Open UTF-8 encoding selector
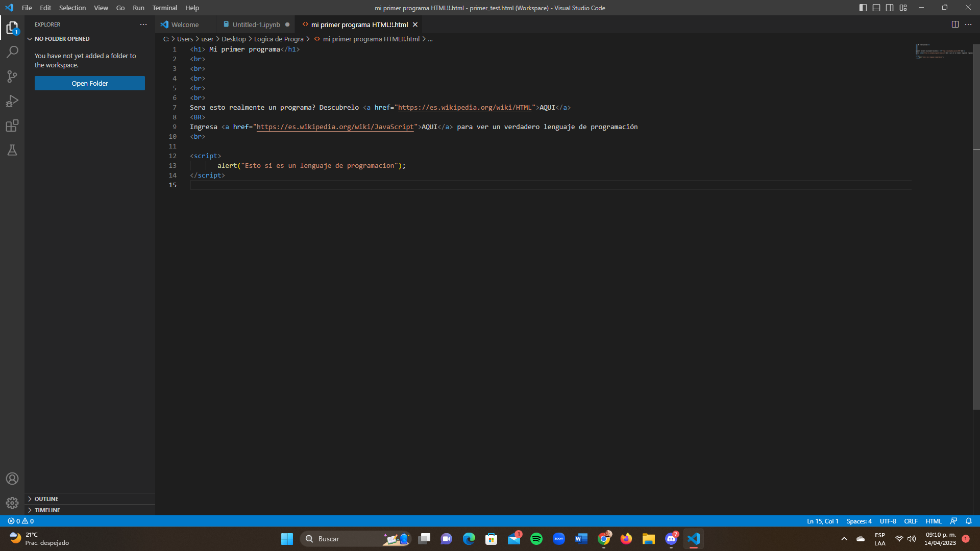 (x=888, y=521)
